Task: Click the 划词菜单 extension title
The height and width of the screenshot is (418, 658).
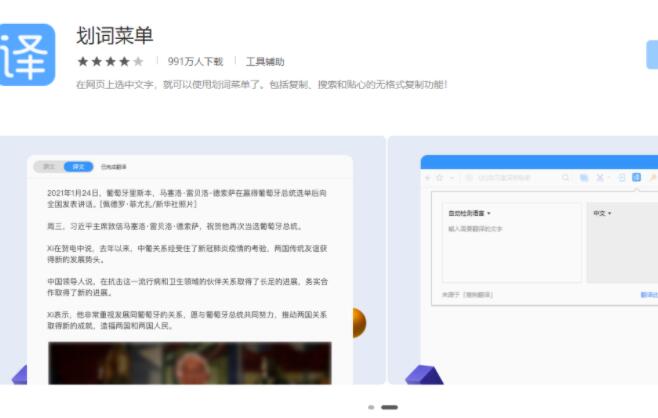Action: click(x=115, y=35)
